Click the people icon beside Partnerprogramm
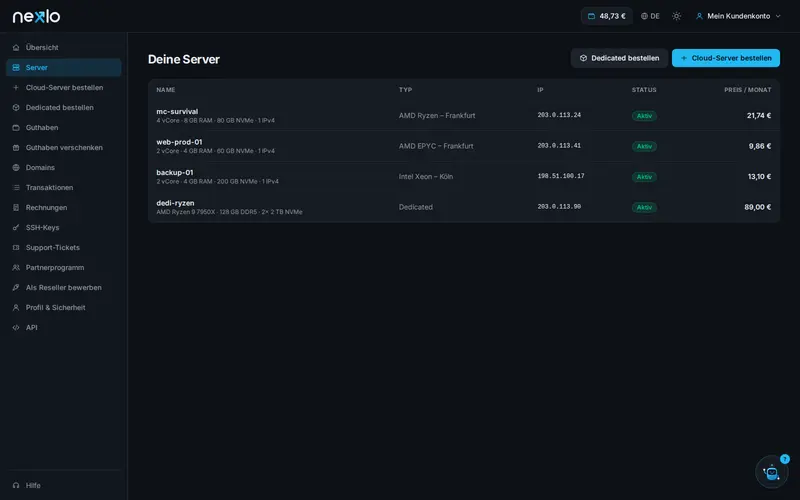 16,267
